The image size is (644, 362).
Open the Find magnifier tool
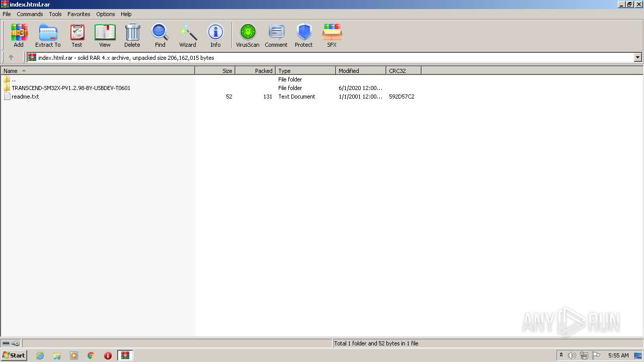coord(160,36)
